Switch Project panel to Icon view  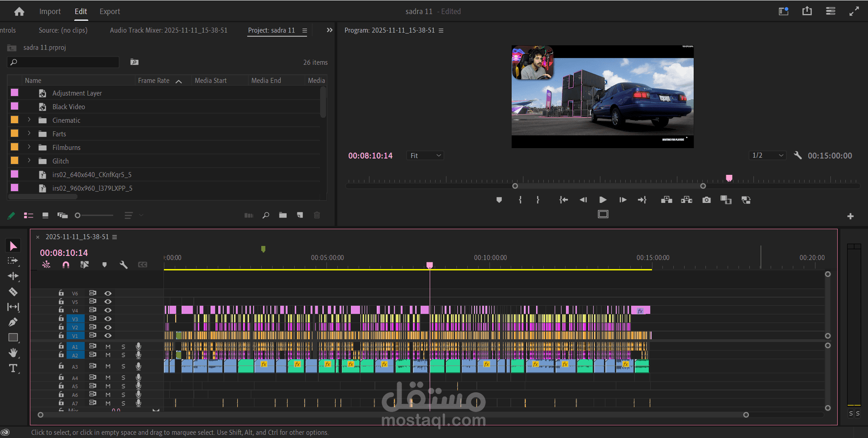click(x=45, y=216)
